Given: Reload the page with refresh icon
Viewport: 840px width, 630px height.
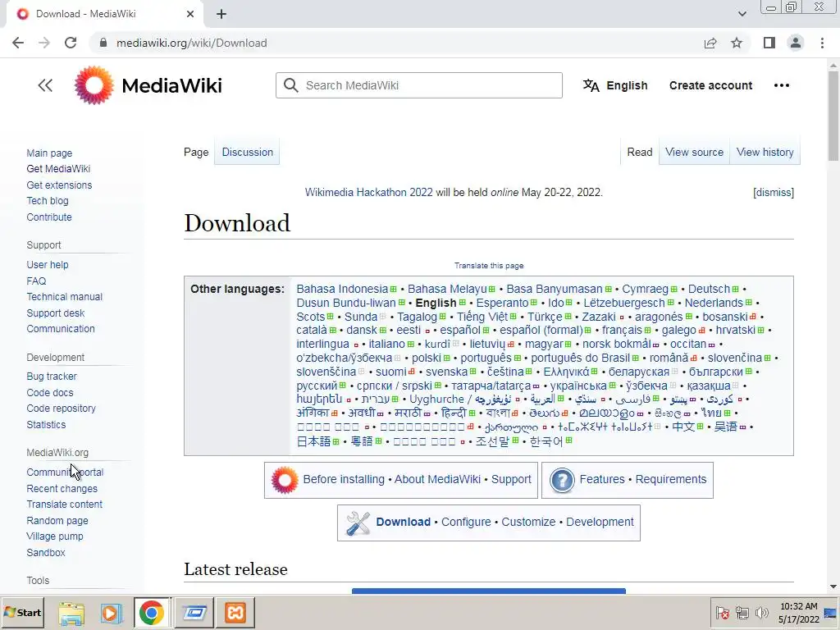Looking at the screenshot, I should 71,43.
